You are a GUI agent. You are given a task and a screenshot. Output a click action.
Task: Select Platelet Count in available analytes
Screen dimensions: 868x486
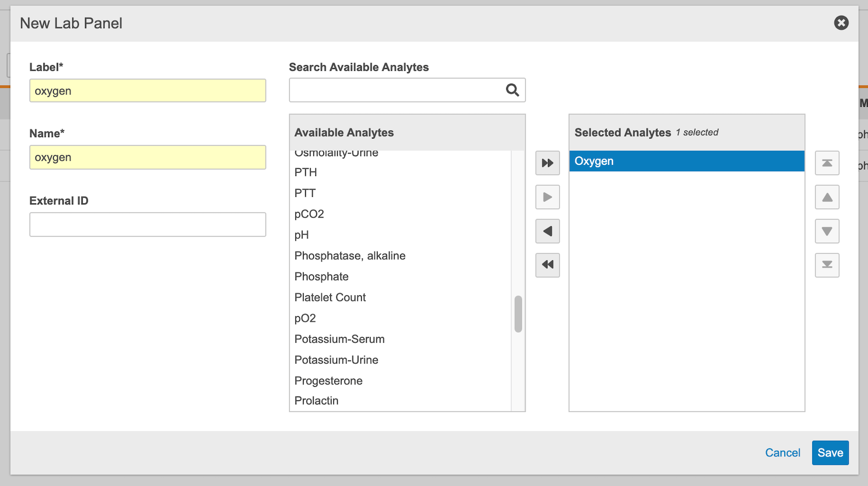click(x=330, y=298)
